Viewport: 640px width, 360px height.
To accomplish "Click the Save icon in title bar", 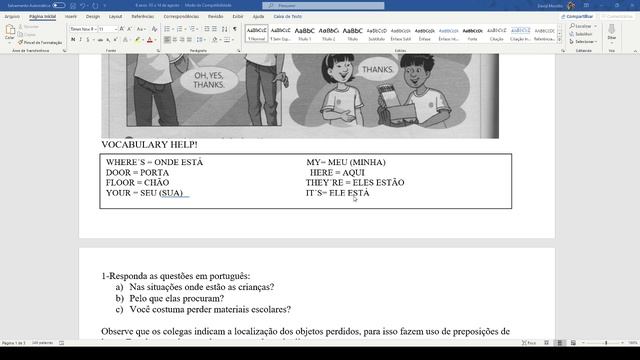I will [x=73, y=6].
